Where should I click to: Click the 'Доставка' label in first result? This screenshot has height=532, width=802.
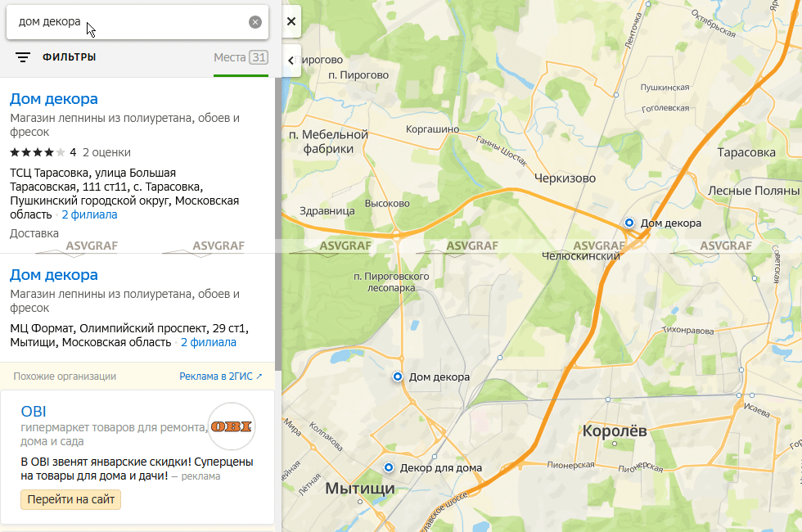pyautogui.click(x=34, y=233)
